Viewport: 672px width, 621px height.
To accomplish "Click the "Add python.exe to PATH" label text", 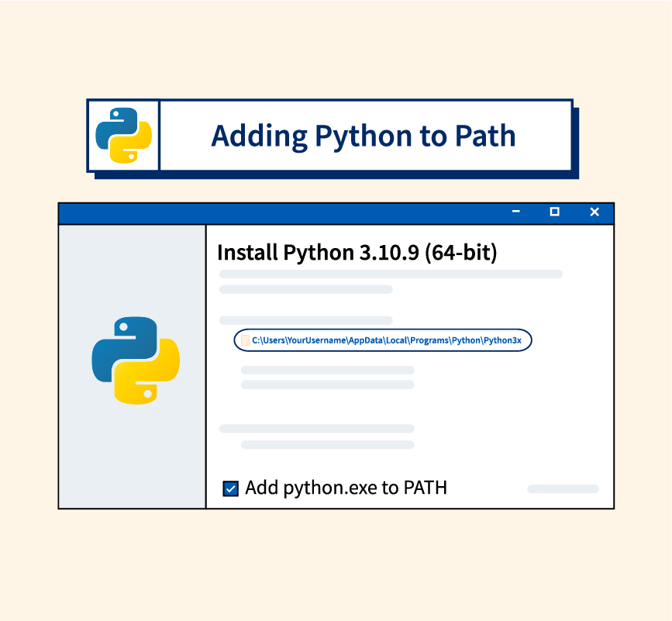I will click(x=346, y=488).
